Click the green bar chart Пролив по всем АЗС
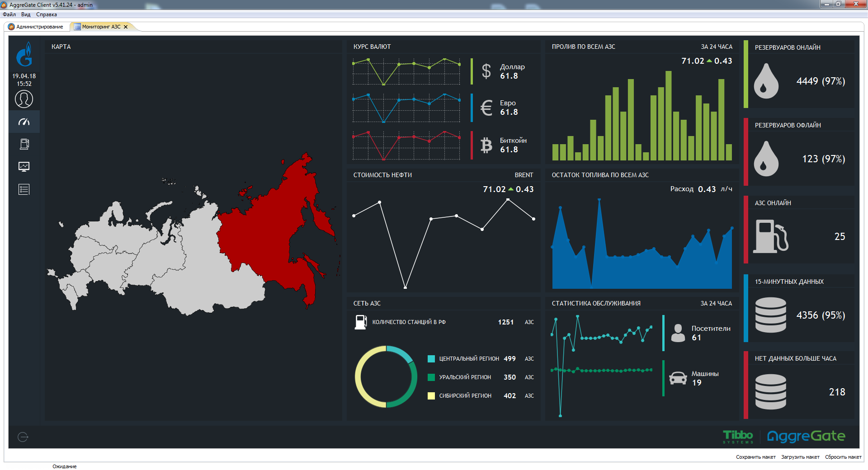The height and width of the screenshot is (470, 868). [x=642, y=115]
